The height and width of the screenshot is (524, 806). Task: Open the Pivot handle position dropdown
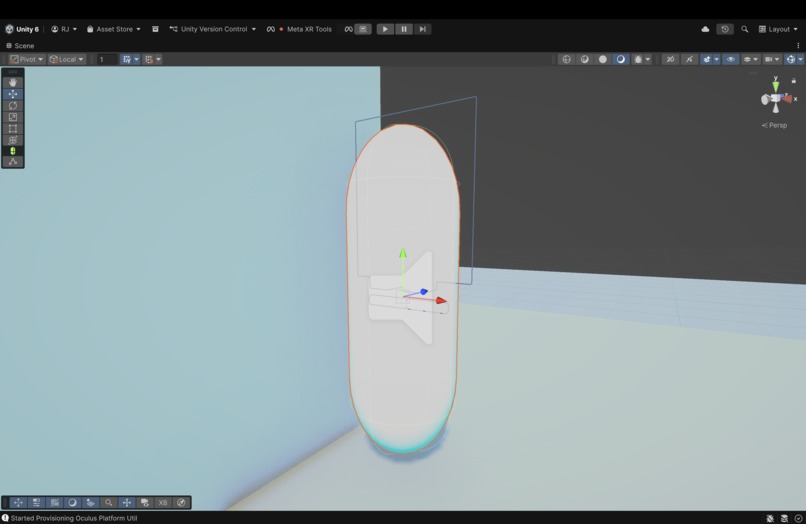click(27, 59)
